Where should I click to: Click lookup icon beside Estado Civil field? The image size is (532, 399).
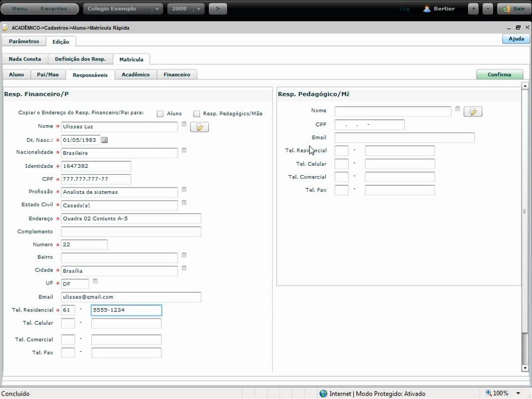[184, 203]
